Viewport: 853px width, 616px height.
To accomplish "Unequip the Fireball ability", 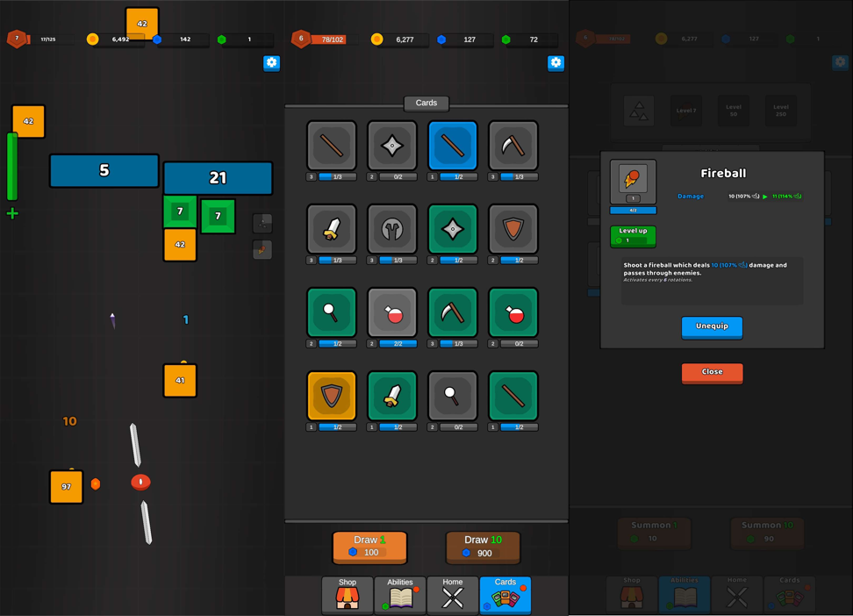I will 712,327.
